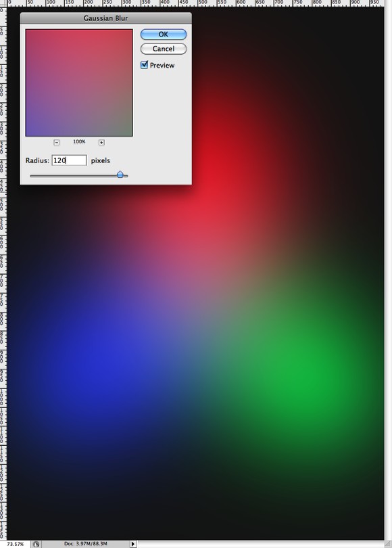Click the ruler origin corner box
This screenshot has width=392, height=548.
pos(3,3)
